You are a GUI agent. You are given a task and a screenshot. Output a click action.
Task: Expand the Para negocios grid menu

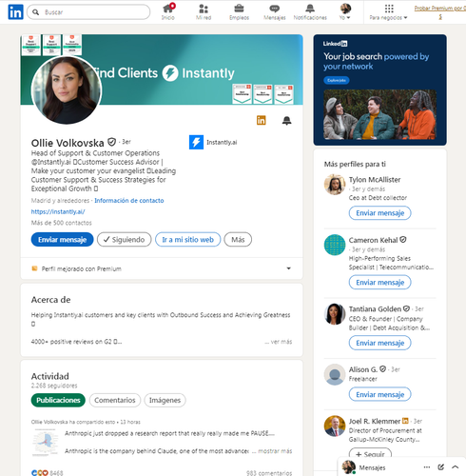tap(389, 11)
